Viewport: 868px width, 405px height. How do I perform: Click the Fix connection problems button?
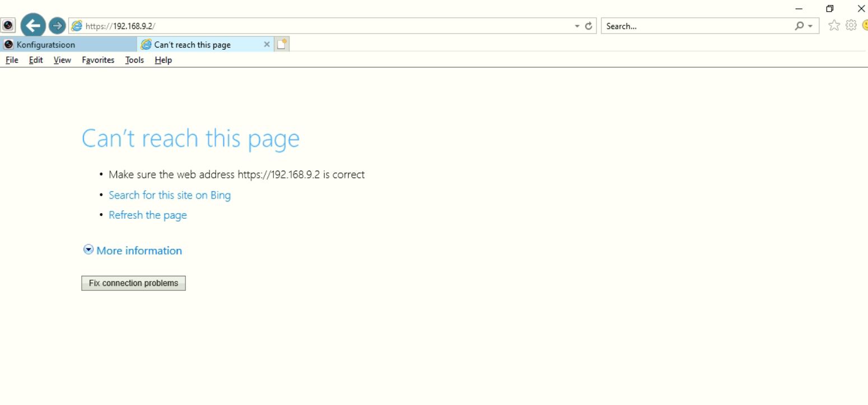point(133,283)
